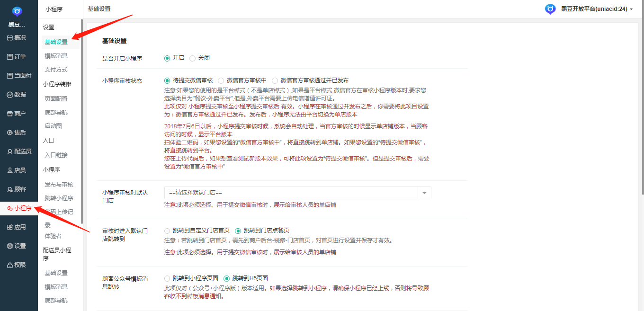Image resolution: width=644 pixels, height=311 pixels.
Task: Open the 权限 lock icon in sidebar
Action: tap(10, 265)
